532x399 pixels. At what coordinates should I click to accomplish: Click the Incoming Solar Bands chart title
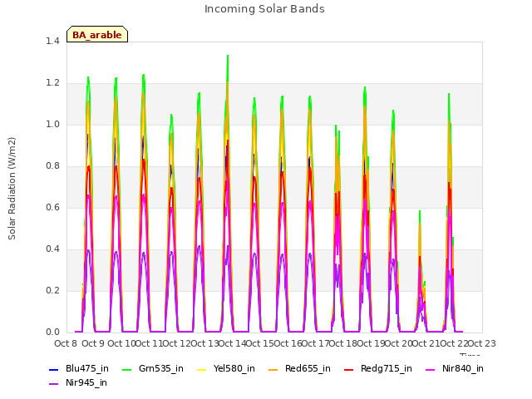pos(264,9)
